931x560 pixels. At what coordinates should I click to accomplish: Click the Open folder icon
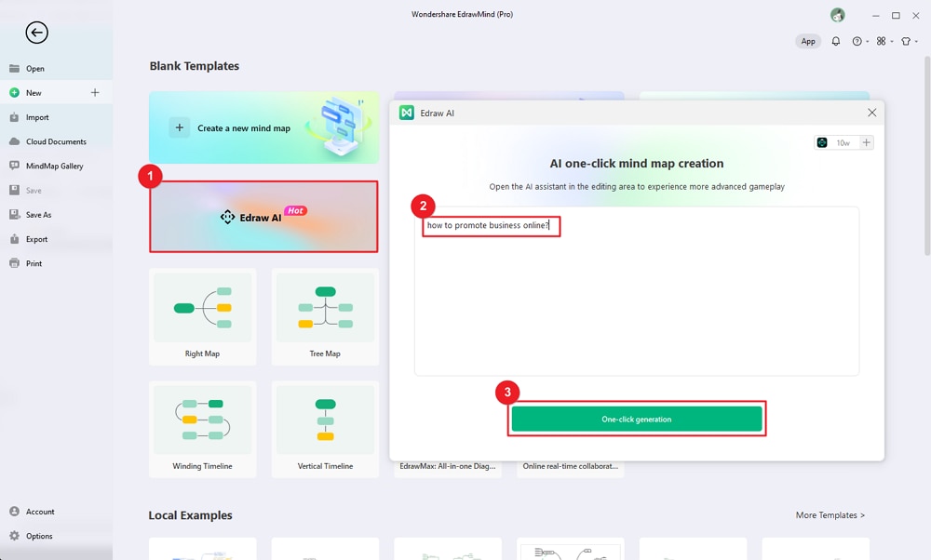(14, 68)
